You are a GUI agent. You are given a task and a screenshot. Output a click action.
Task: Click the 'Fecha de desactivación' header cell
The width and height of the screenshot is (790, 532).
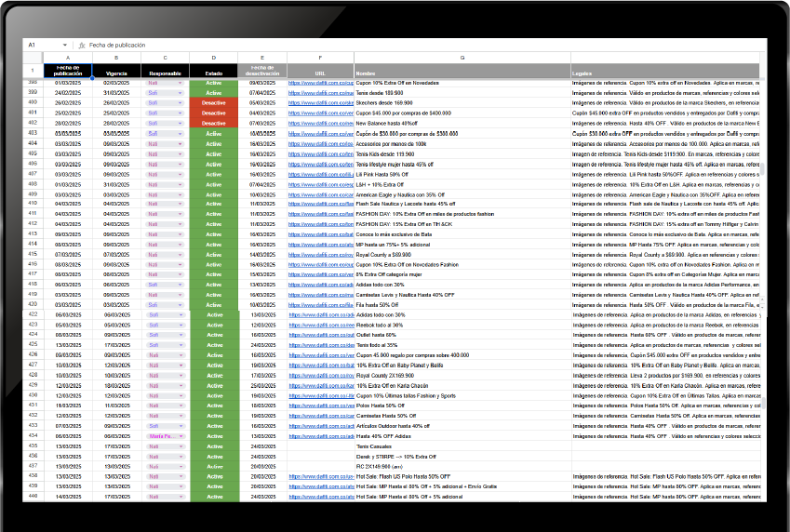262,71
